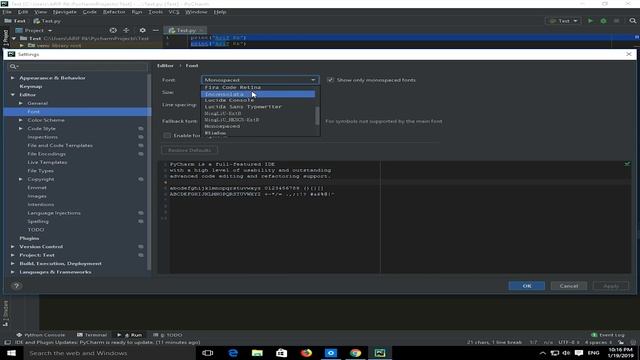Open the Font combo box dropdown arrow
The height and width of the screenshot is (360, 640).
pyautogui.click(x=313, y=80)
